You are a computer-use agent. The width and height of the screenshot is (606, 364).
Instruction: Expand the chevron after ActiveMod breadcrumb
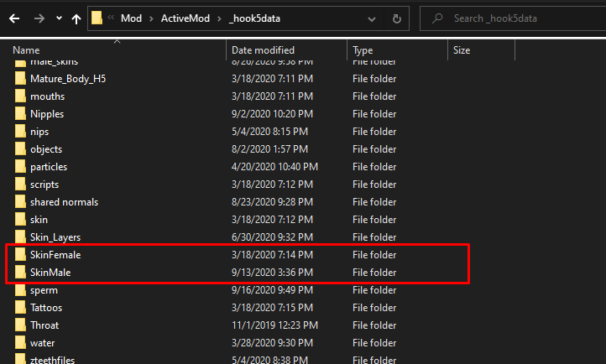click(219, 18)
